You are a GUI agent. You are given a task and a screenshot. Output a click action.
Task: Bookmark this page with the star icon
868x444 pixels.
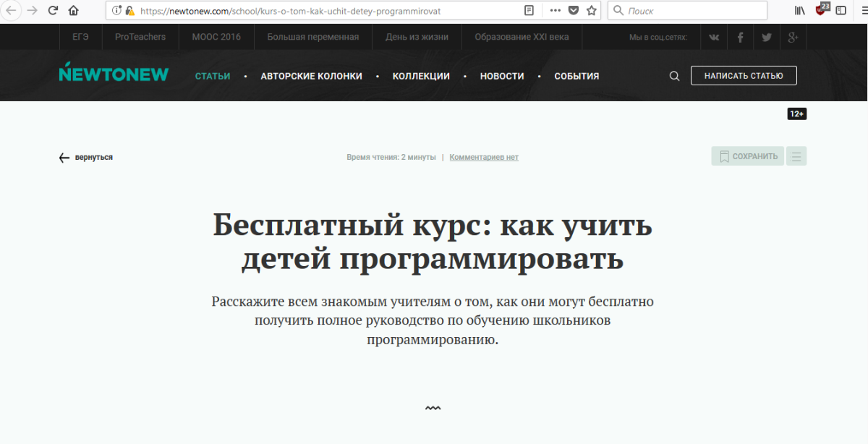(x=592, y=11)
